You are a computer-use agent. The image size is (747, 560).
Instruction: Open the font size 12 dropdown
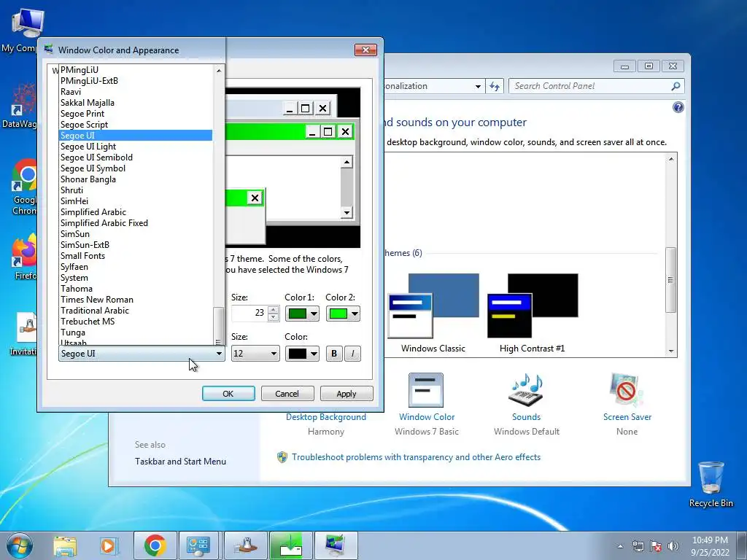click(x=255, y=354)
